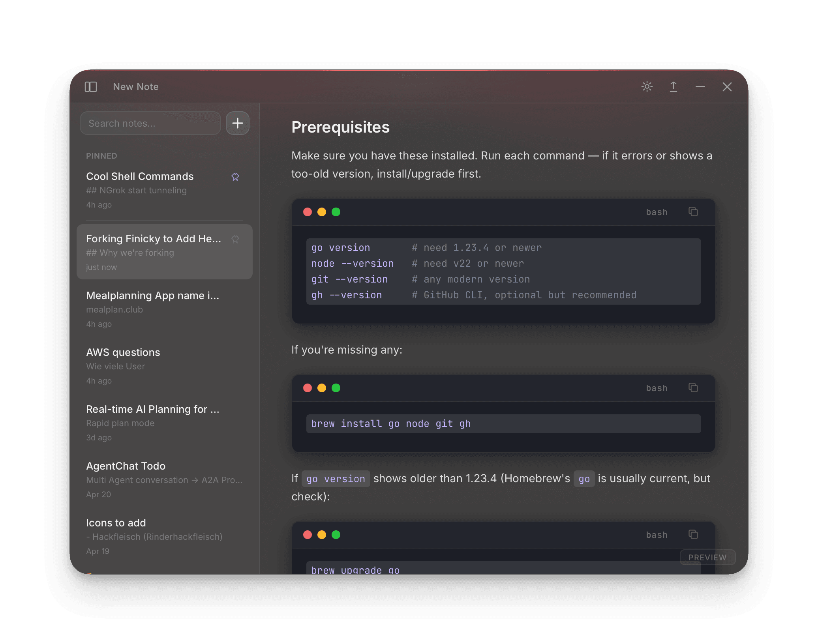The image size is (818, 644).
Task: Copy the brew upgrade go code block
Action: tap(693, 534)
